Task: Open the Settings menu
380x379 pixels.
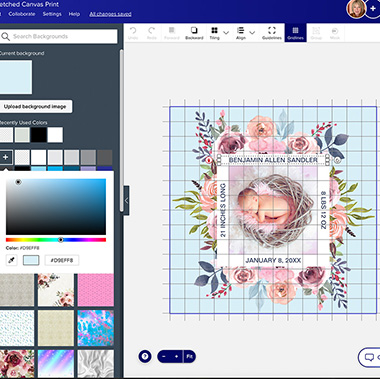Action: [52, 14]
